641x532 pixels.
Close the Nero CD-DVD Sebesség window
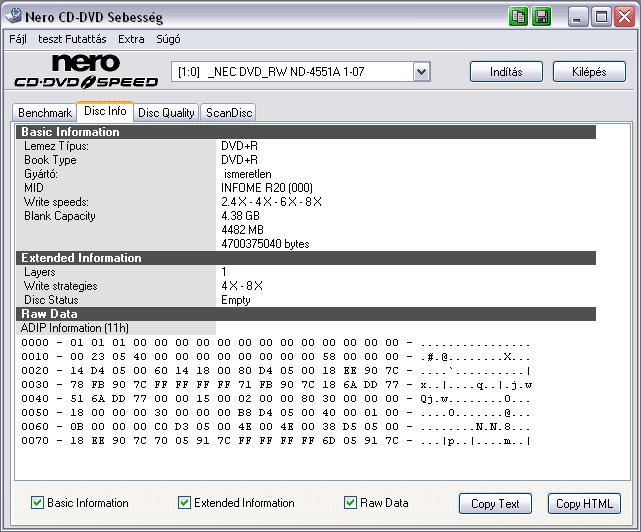pyautogui.click(x=625, y=17)
